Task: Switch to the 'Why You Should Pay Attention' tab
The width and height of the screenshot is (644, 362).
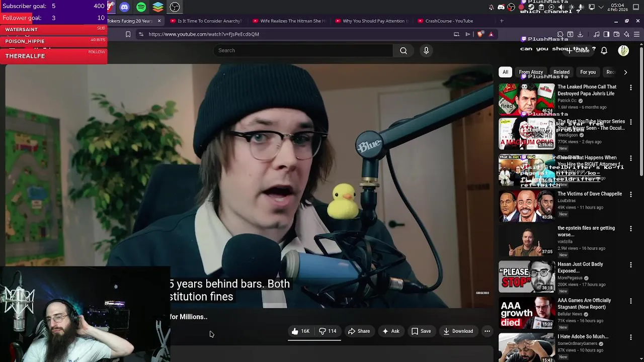Action: tap(372, 21)
